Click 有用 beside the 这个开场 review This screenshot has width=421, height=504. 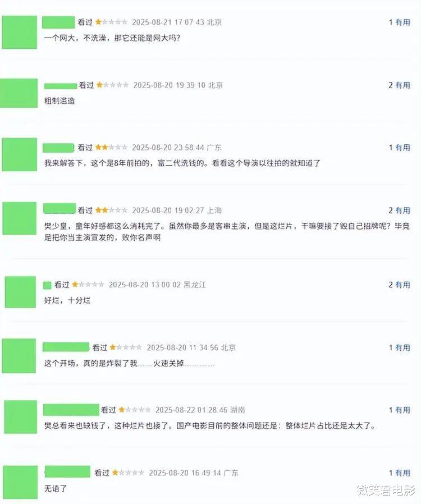click(x=402, y=348)
